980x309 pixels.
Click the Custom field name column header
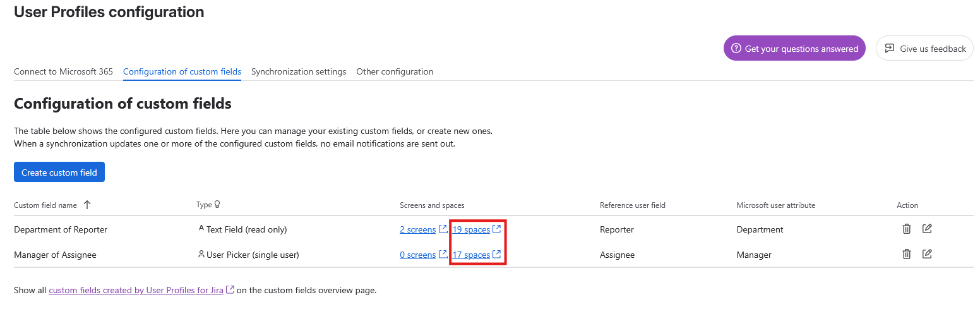45,205
